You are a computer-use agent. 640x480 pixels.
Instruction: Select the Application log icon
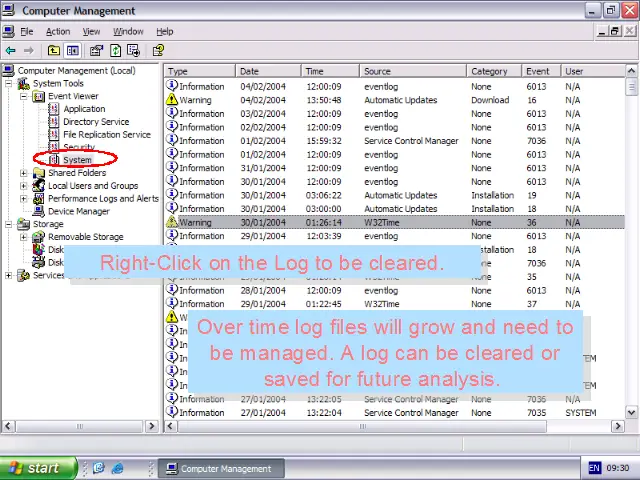(x=53, y=109)
